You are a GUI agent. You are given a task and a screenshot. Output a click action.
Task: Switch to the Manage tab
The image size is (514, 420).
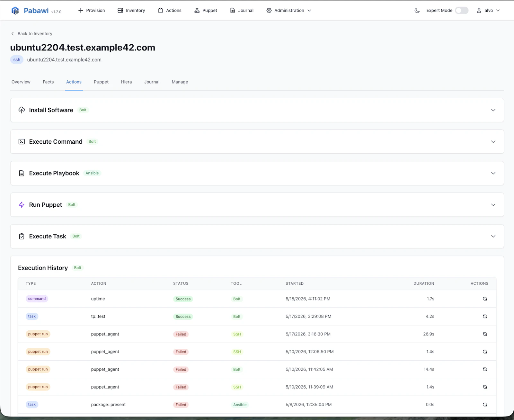click(180, 82)
